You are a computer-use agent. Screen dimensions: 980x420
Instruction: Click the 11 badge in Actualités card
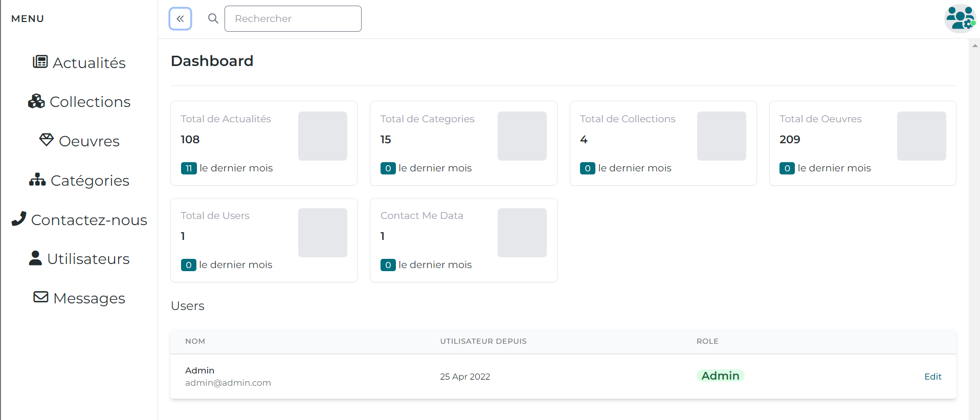pos(189,168)
